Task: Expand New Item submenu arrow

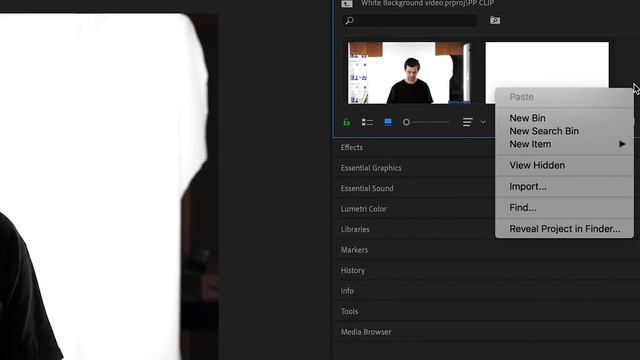Action: 622,144
